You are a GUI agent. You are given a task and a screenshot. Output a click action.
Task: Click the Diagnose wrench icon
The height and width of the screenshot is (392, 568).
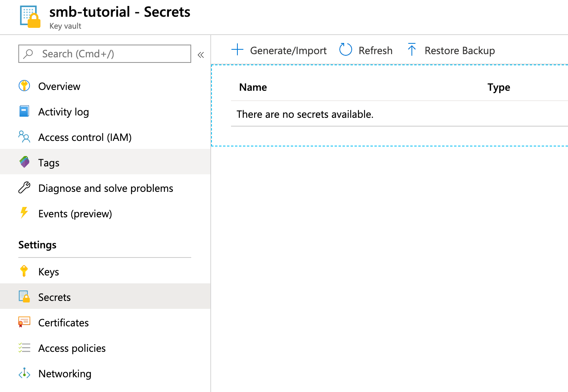pos(24,187)
